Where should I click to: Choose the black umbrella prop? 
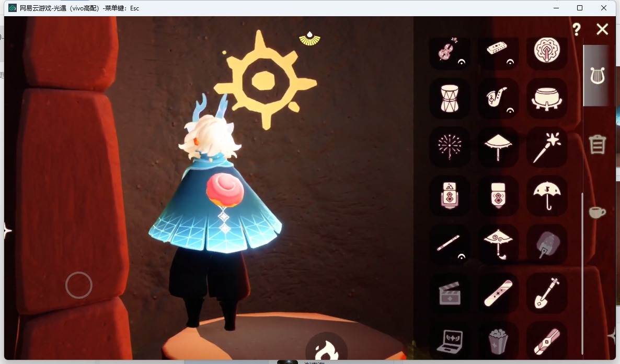(547, 196)
